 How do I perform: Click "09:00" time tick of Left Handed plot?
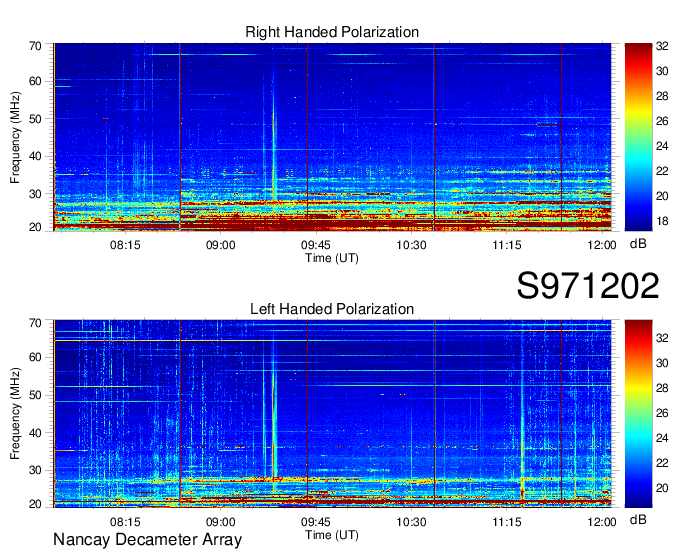click(x=220, y=522)
